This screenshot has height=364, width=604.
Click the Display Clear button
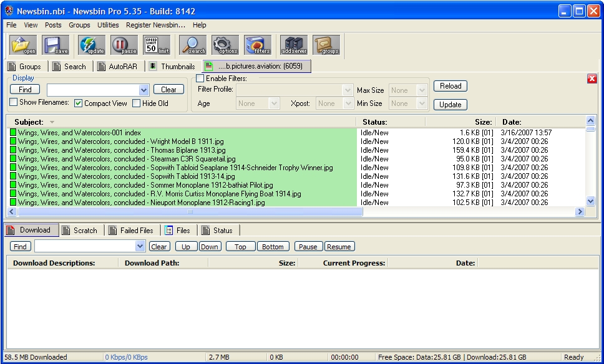[x=168, y=89]
